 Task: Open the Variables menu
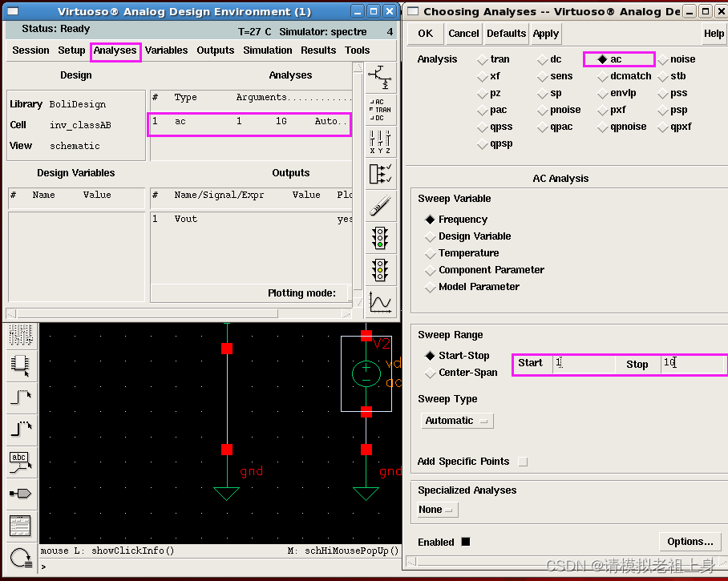166,50
